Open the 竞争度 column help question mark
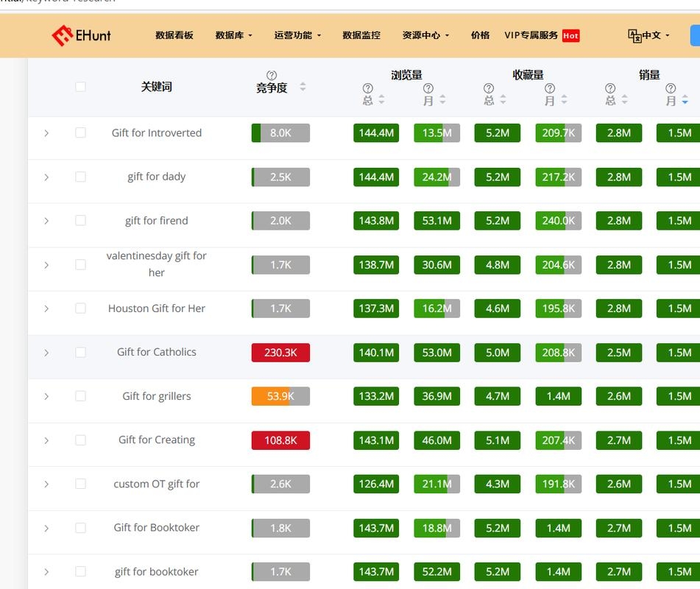This screenshot has height=589, width=700. 272,74
